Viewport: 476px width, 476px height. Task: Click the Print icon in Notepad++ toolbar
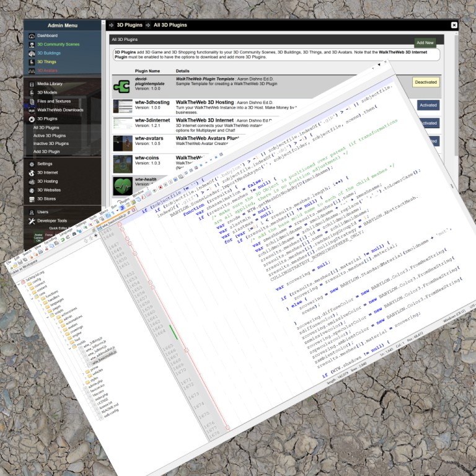[40, 252]
